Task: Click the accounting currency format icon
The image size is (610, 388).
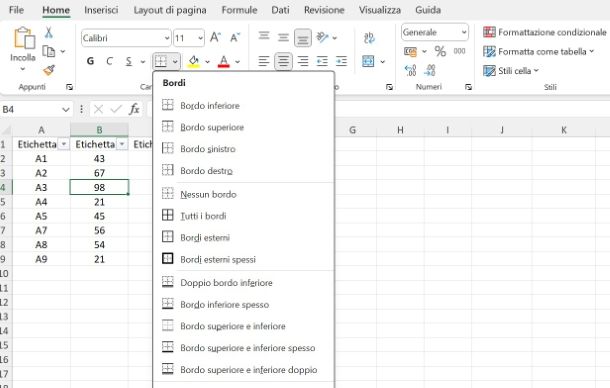Action: 411,51
